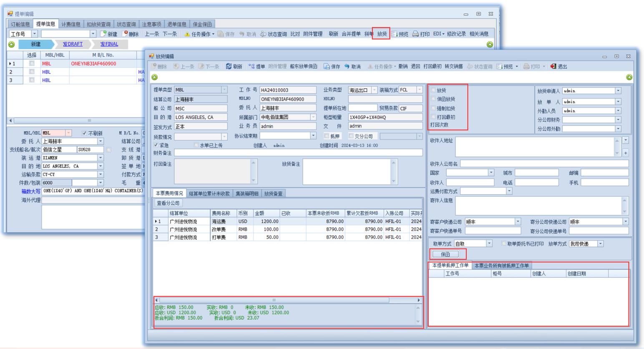Image resolution: width=644 pixels, height=349 pixels.
Task: Click the 退出 exit icon
Action: point(553,66)
